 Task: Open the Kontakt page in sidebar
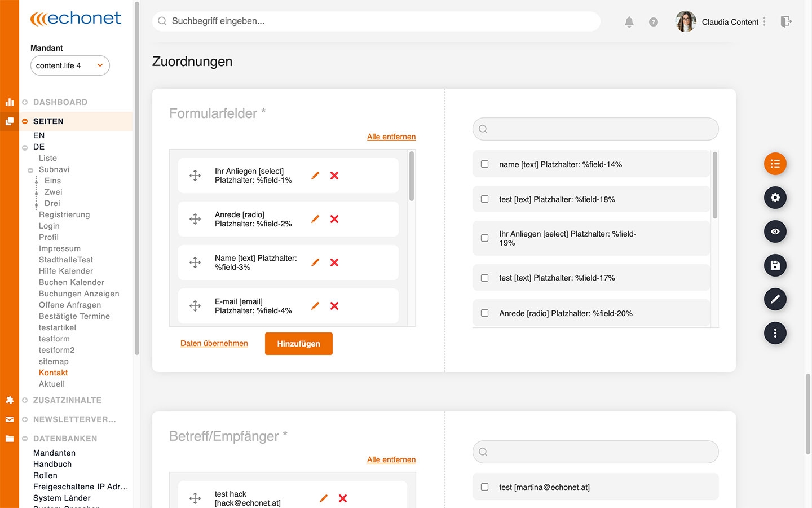[x=53, y=373]
